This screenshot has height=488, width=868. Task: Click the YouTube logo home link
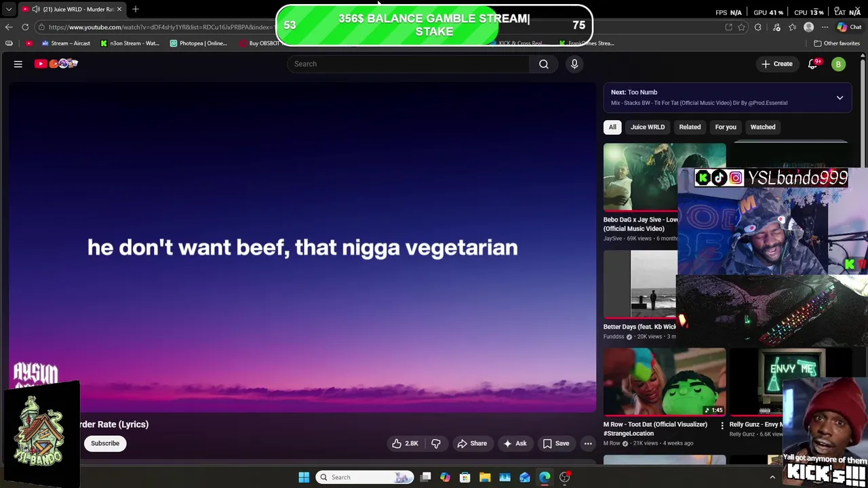click(x=56, y=64)
